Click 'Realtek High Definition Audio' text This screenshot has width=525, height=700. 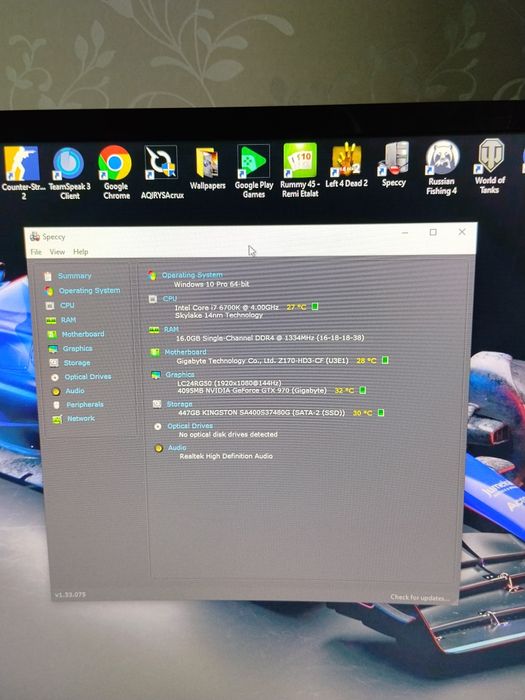point(226,456)
